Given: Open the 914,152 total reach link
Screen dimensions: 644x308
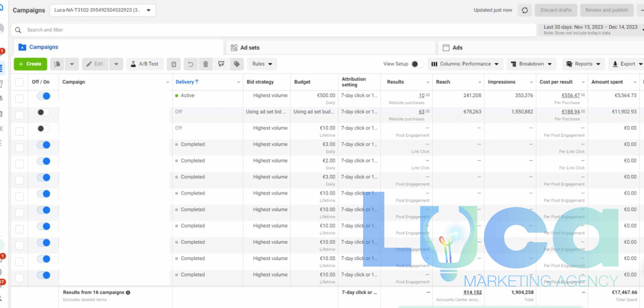Looking at the screenshot, I should 472,292.
